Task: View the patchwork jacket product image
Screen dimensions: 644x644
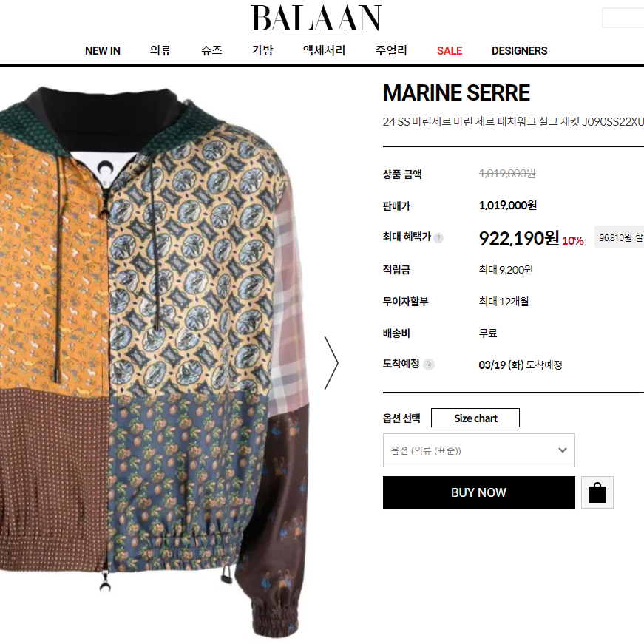Action: 154,362
